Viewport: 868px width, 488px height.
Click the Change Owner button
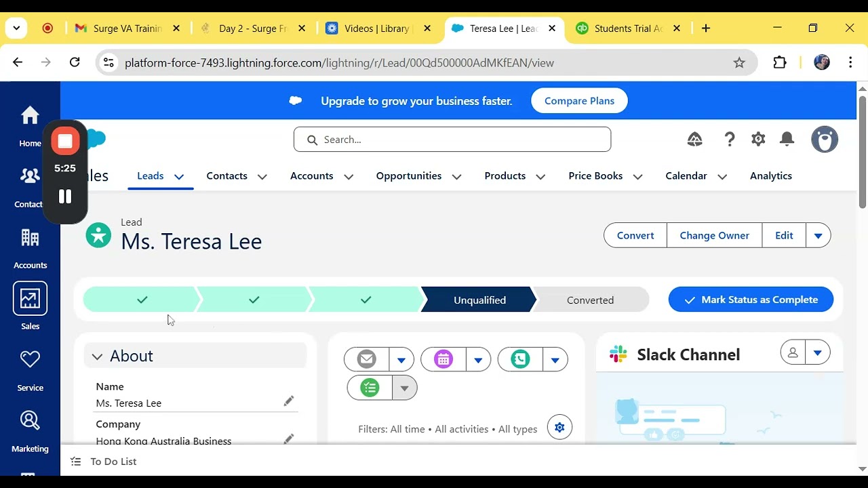click(715, 235)
